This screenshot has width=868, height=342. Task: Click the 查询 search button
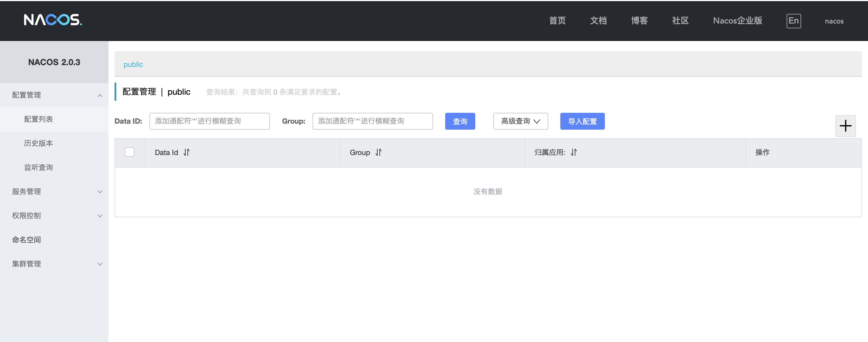tap(460, 121)
